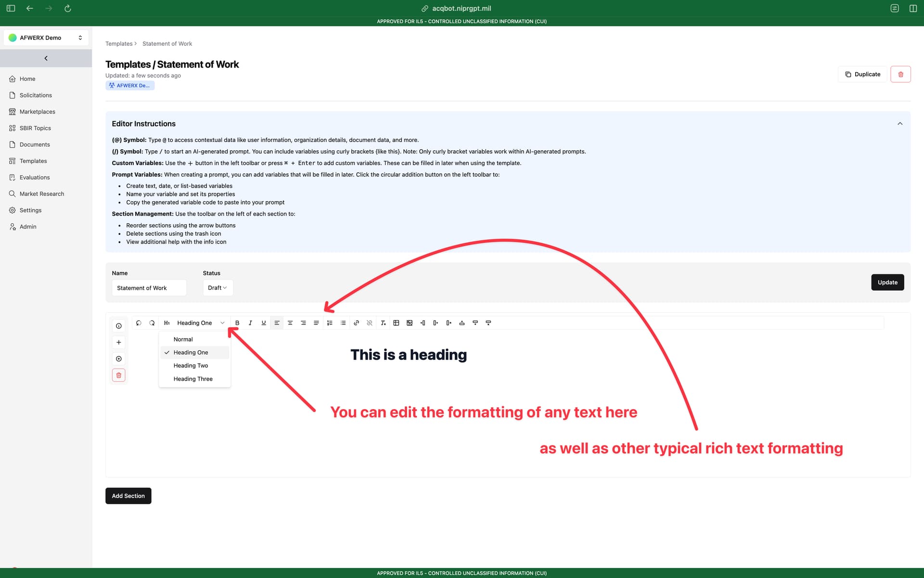Click the Update button

pos(887,283)
